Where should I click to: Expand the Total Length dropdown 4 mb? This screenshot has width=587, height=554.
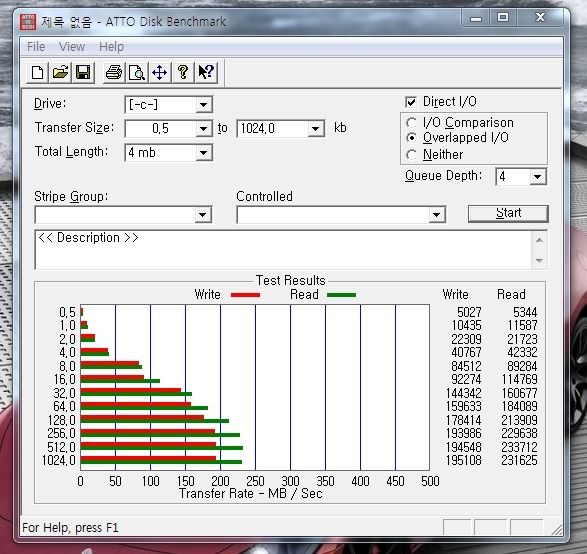(x=204, y=153)
